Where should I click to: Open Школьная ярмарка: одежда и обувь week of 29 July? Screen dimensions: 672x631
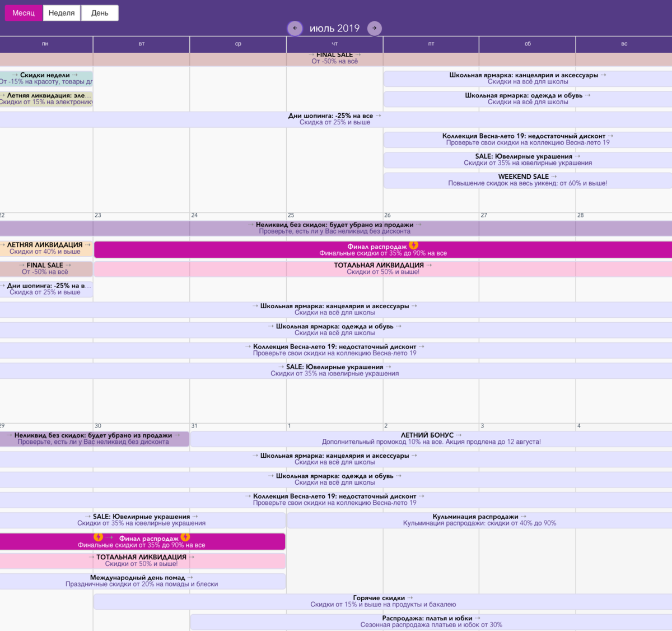335,479
